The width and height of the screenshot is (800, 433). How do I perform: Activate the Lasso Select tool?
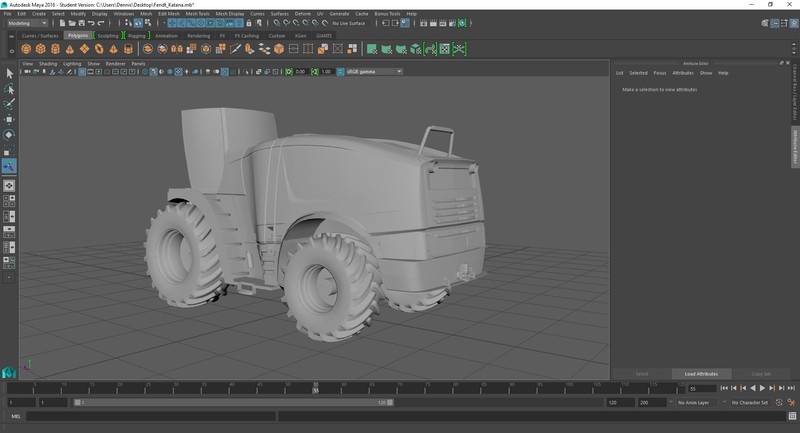click(9, 89)
